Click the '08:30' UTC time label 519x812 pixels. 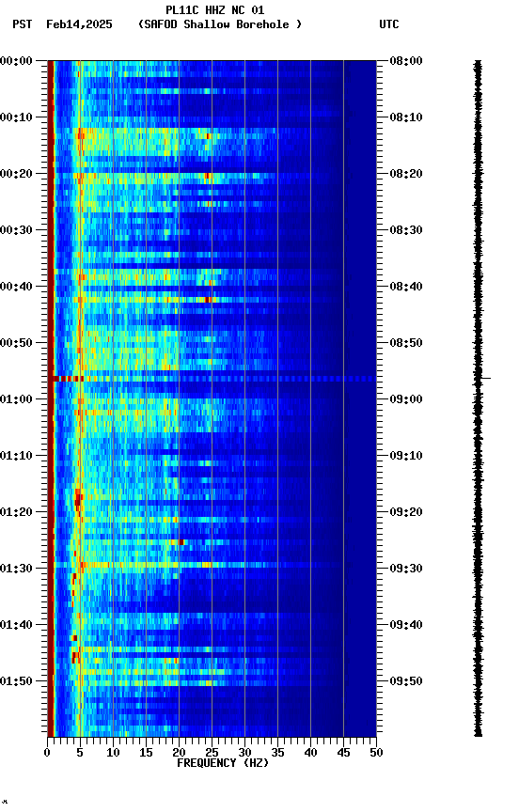tap(406, 230)
